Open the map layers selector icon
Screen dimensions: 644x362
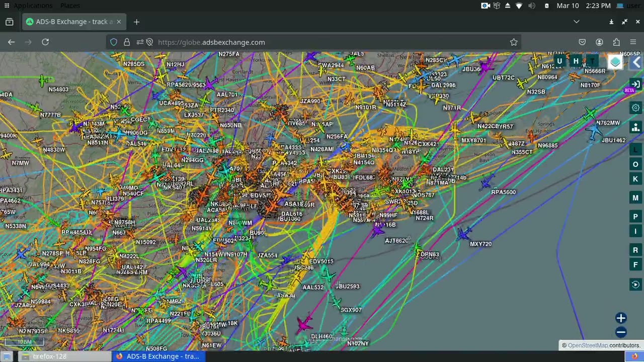point(615,62)
